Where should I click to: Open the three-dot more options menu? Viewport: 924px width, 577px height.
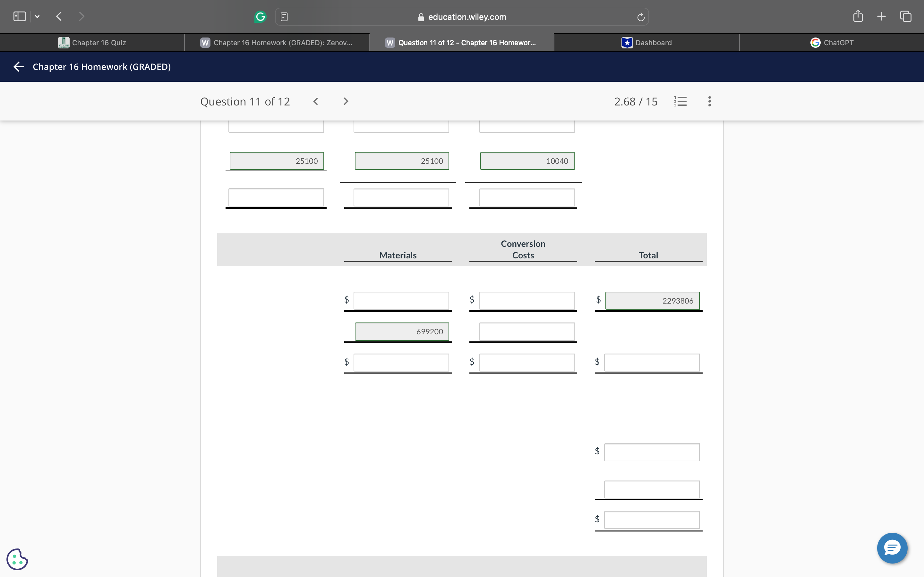(709, 101)
